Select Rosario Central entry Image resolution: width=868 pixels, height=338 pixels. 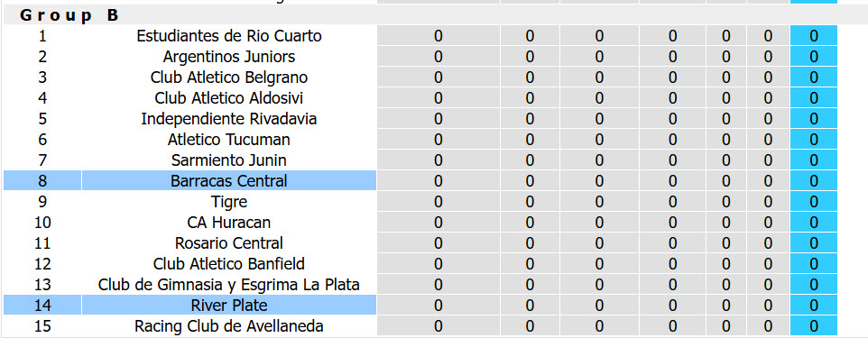[228, 243]
